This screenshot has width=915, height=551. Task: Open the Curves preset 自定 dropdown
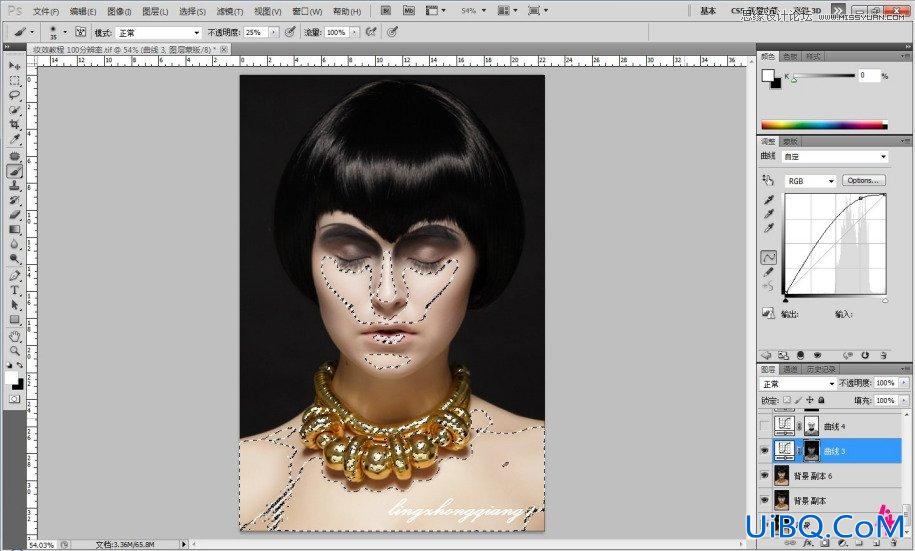coord(836,156)
